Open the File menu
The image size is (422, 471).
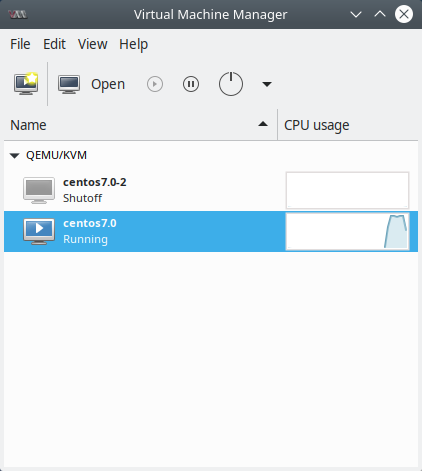click(20, 44)
